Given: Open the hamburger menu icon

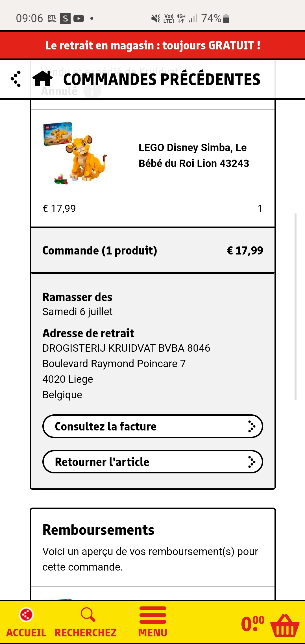Looking at the screenshot, I should 153,615.
